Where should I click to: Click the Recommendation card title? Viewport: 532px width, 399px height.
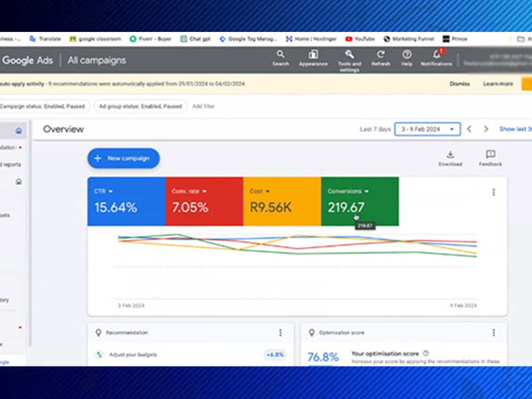pos(127,332)
